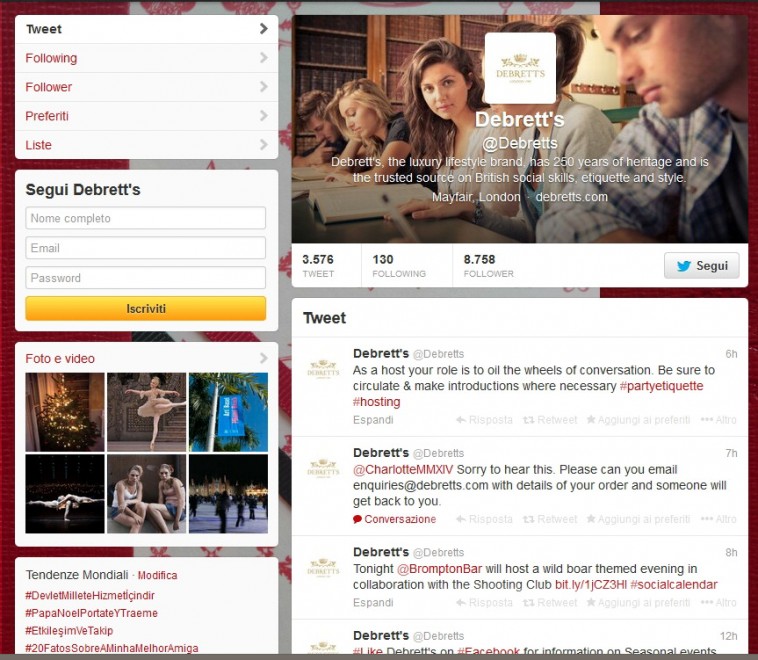Open trend #EtkileşimVeTakip
758x660 pixels.
coord(69,631)
